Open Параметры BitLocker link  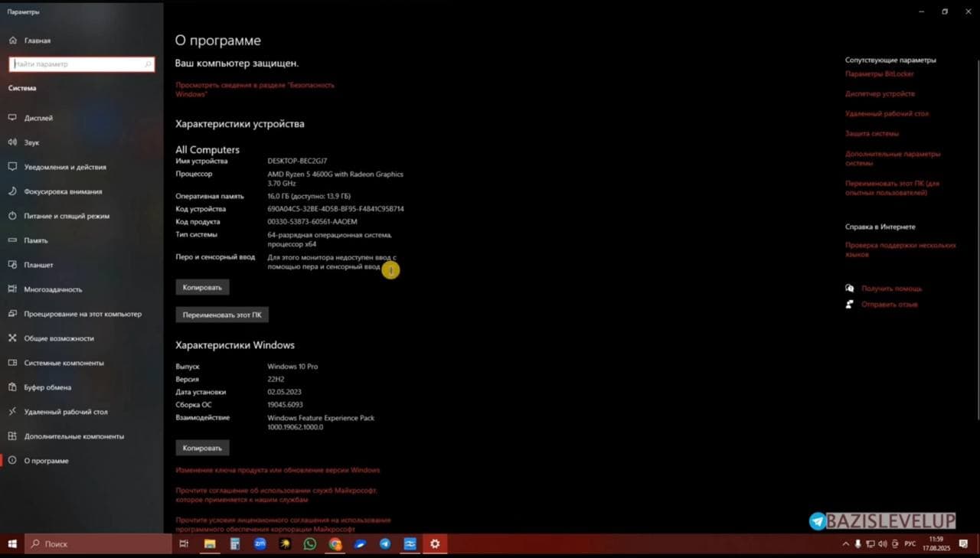point(880,74)
